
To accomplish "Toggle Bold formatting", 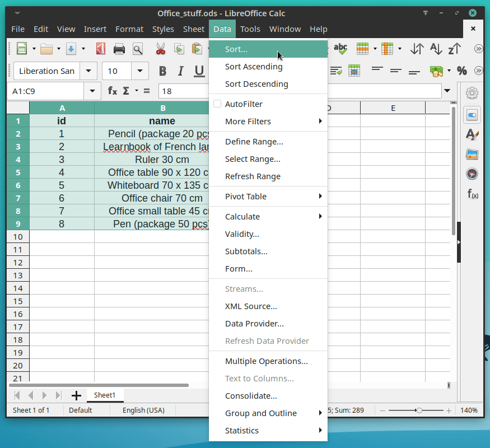I will click(x=162, y=71).
